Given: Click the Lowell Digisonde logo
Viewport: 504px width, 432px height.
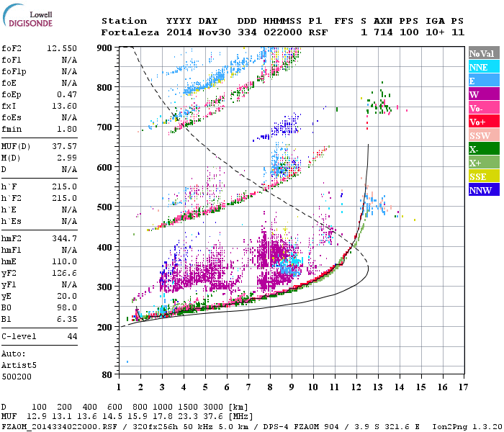Looking at the screenshot, I should pyautogui.click(x=27, y=16).
